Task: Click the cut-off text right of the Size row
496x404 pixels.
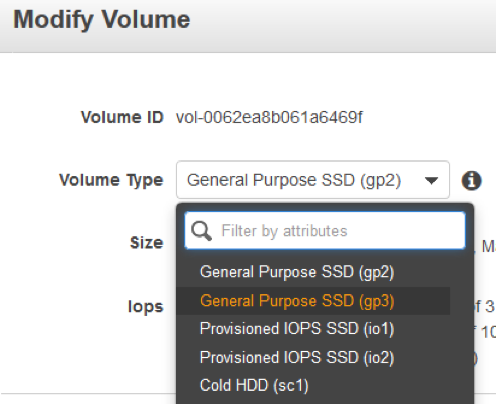Action: (x=489, y=247)
